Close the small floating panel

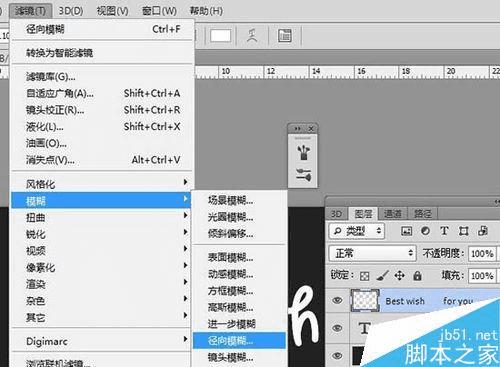[311, 128]
